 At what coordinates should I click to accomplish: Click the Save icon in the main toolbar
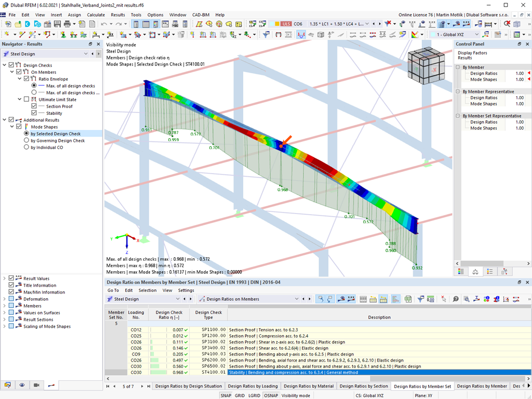pyautogui.click(x=56, y=23)
